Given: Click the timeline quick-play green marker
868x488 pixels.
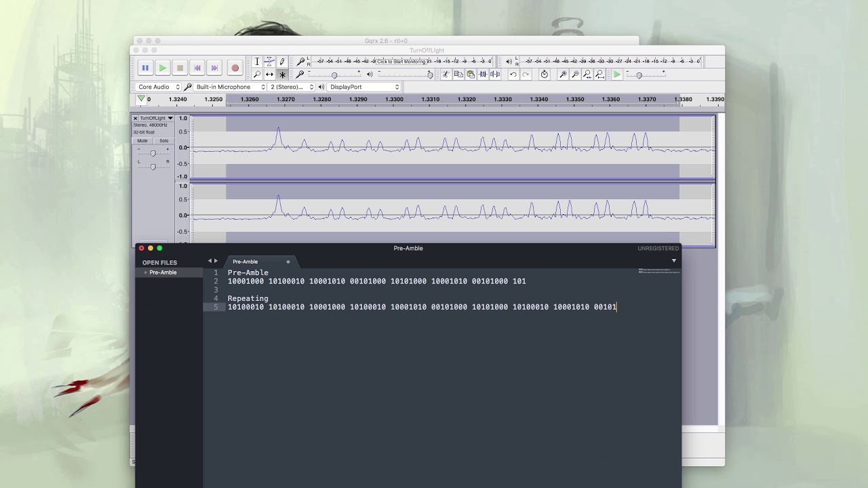Looking at the screenshot, I should (141, 99).
